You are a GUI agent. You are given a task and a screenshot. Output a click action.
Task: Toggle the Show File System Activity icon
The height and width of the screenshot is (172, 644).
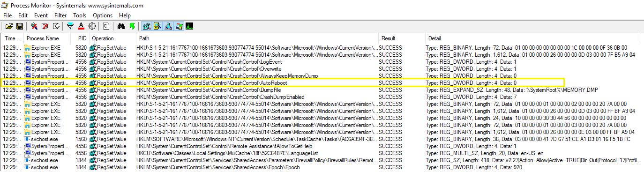pyautogui.click(x=157, y=26)
